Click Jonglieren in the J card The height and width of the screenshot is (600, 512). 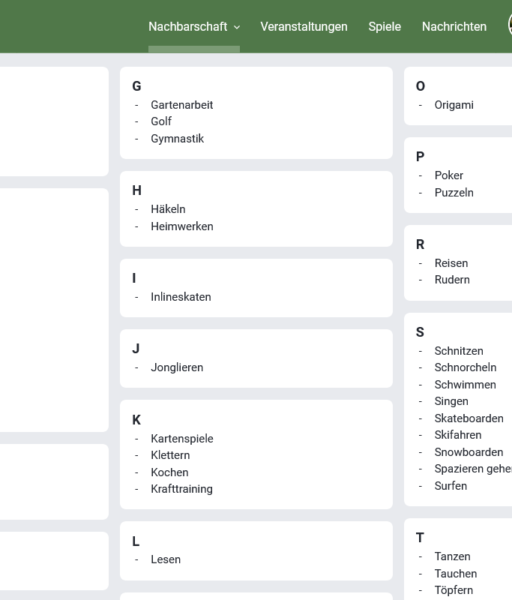[177, 367]
